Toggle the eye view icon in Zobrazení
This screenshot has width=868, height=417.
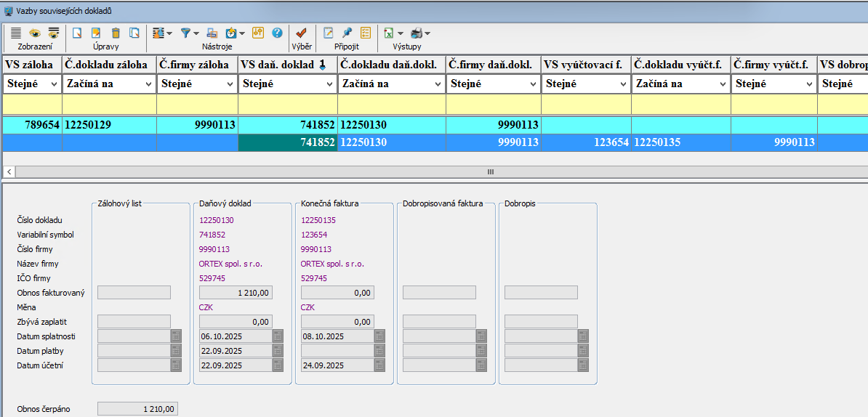[34, 33]
